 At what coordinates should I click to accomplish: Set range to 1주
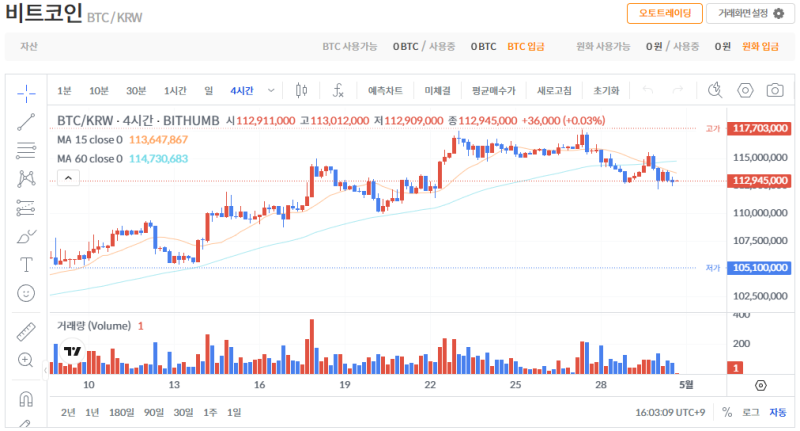tap(210, 412)
